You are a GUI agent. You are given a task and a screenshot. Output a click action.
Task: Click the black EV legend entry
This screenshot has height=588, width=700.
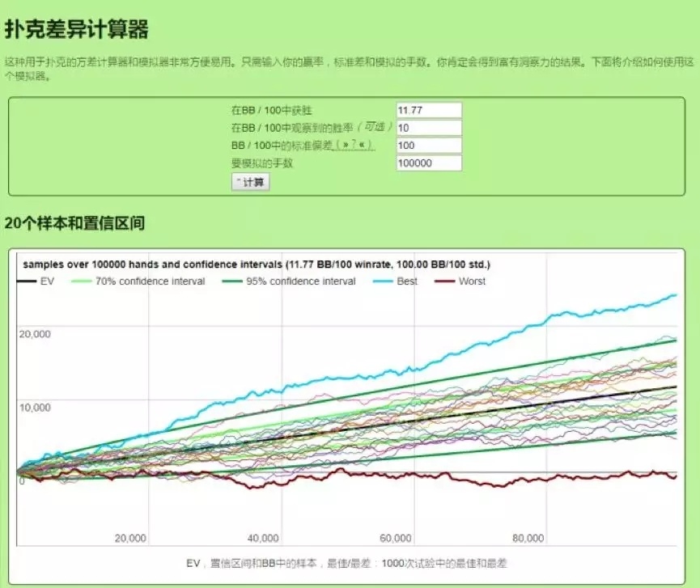click(38, 281)
